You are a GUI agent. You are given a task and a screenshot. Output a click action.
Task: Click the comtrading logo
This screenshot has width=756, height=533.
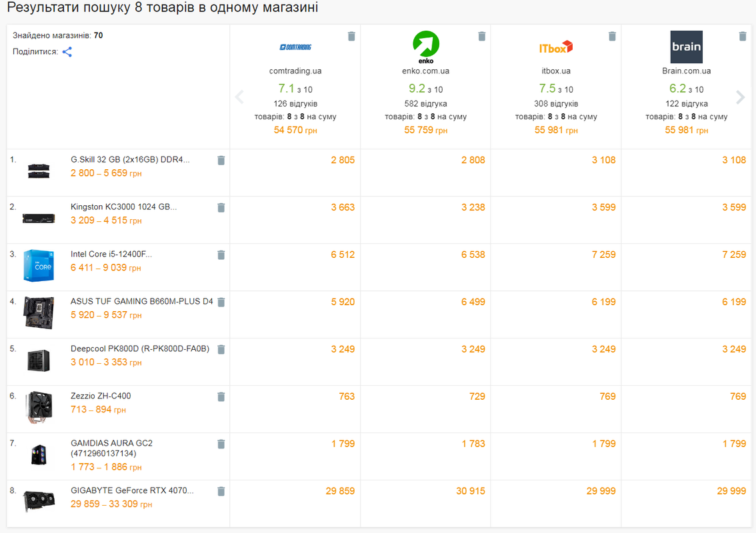coord(295,47)
